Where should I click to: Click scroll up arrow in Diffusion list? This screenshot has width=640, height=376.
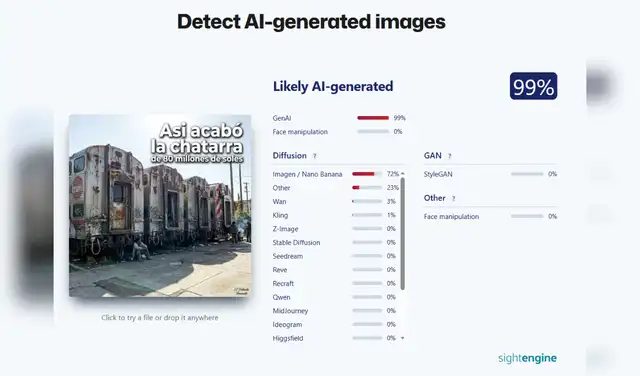coord(402,174)
